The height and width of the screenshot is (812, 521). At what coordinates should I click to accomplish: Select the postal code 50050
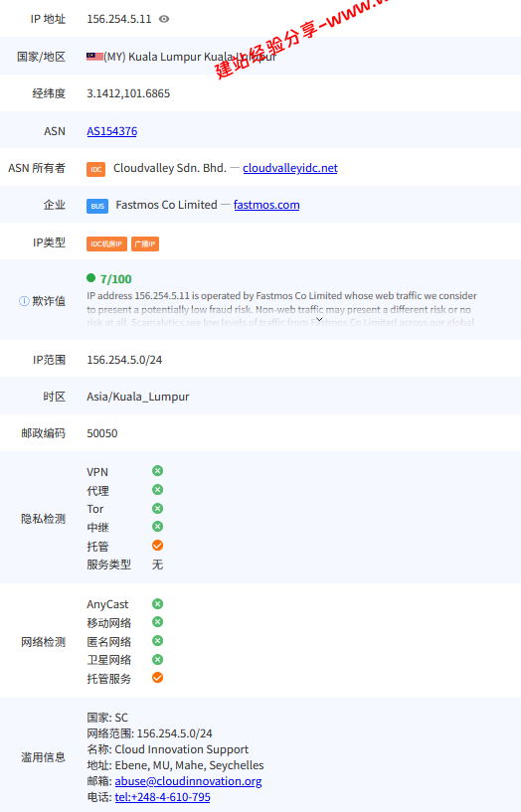point(102,433)
